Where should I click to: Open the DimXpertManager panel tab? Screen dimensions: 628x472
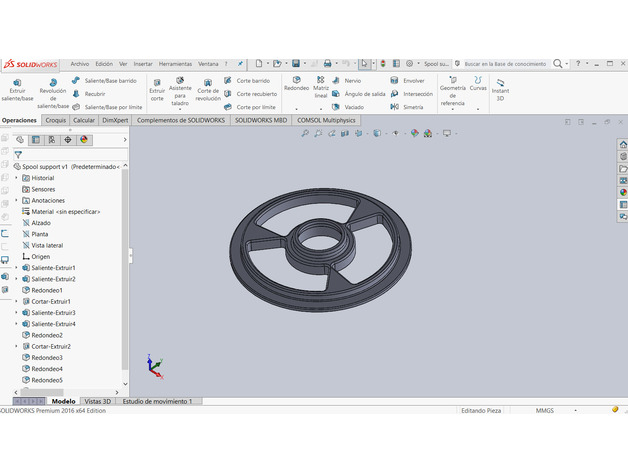click(x=68, y=139)
